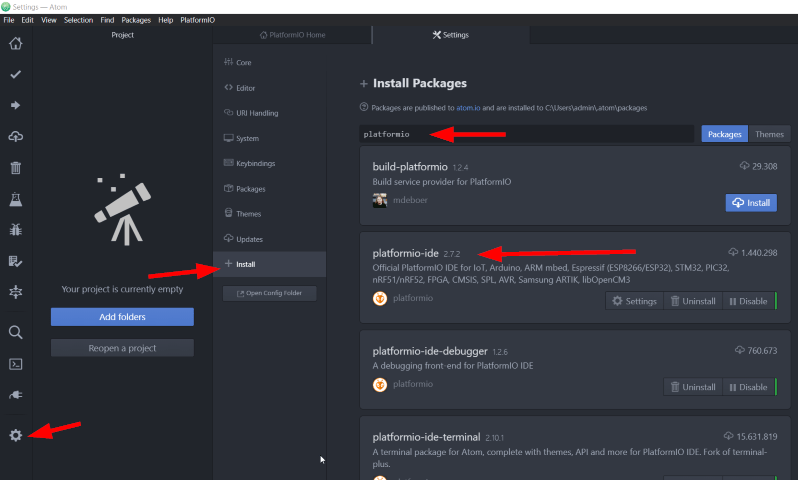Open the Selection menu
Viewport: 798px width, 480px height.
78,20
